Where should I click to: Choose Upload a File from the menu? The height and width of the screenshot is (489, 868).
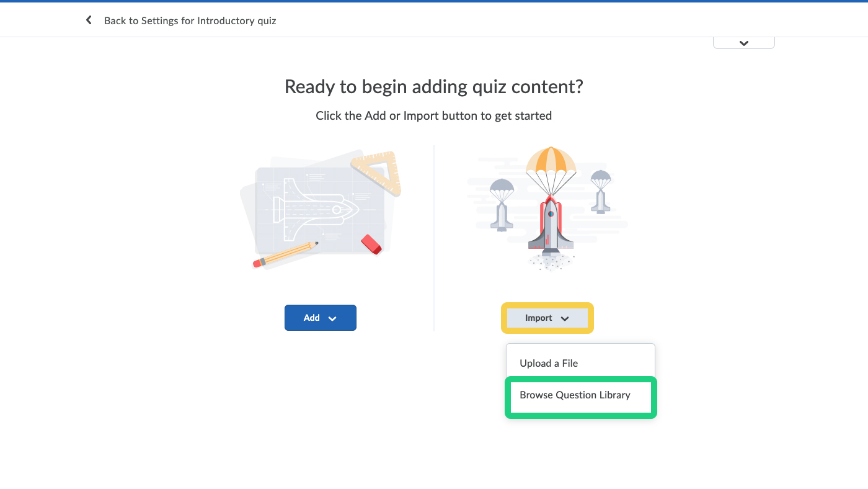(x=549, y=363)
